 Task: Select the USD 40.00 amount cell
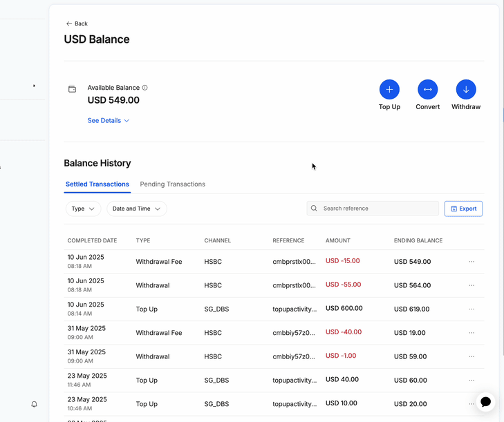pos(342,380)
